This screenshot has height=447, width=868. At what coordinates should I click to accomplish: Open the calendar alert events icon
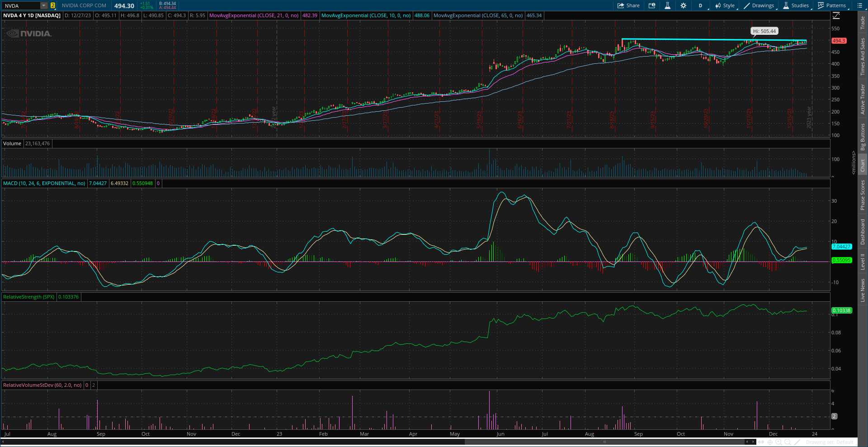[x=652, y=5]
